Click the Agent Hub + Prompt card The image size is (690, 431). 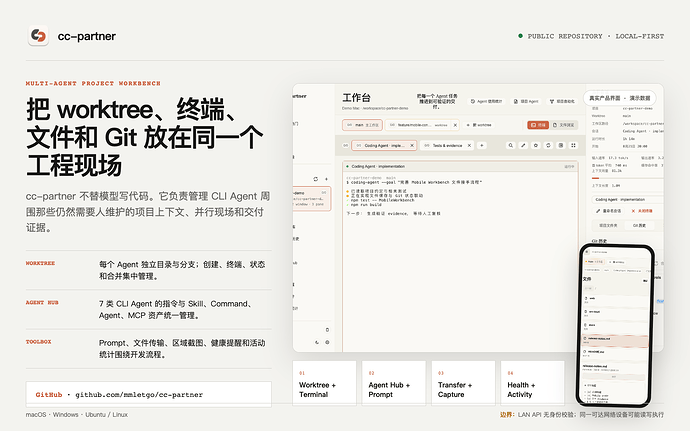(x=394, y=383)
